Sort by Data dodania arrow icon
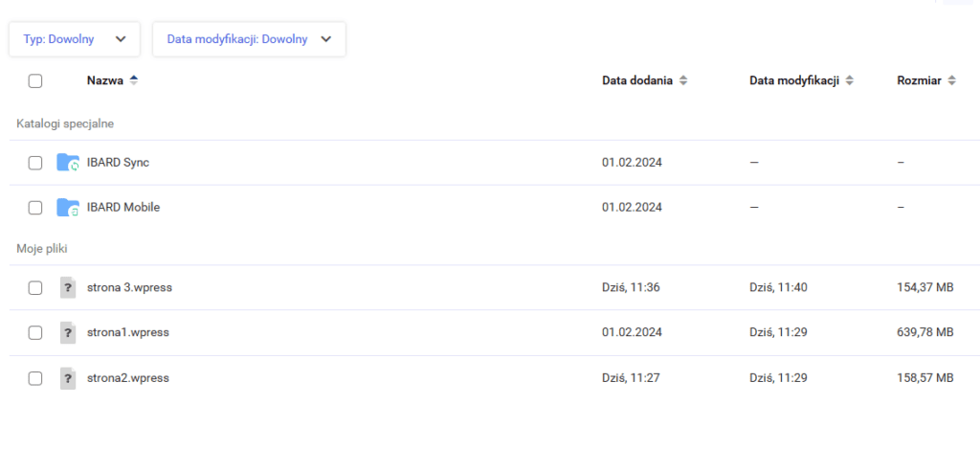 pos(683,81)
